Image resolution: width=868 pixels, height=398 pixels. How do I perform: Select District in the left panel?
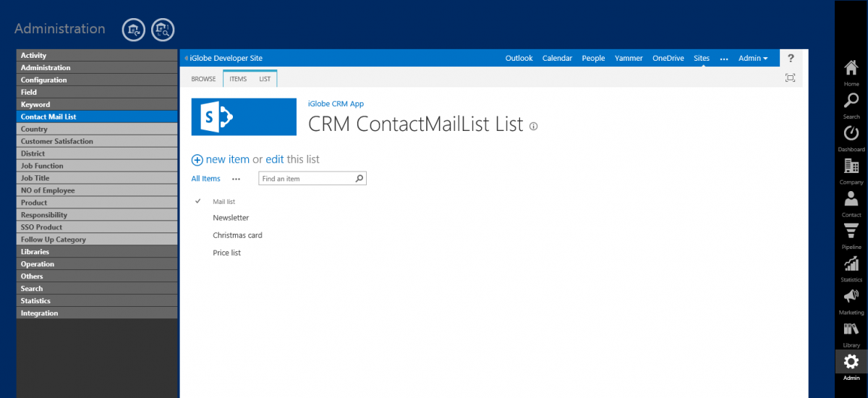point(97,153)
